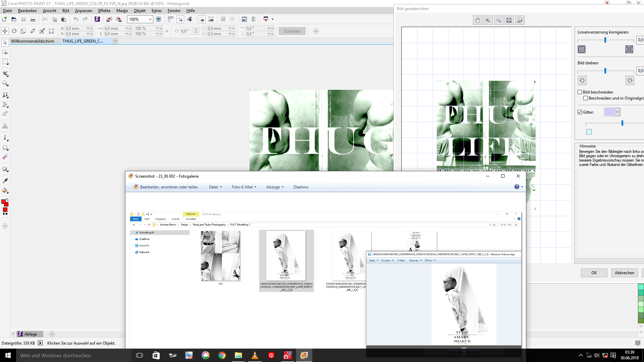Check 'Beschneiden und in Originalgröße' option
Viewport: 644px width, 362px height.
585,98
